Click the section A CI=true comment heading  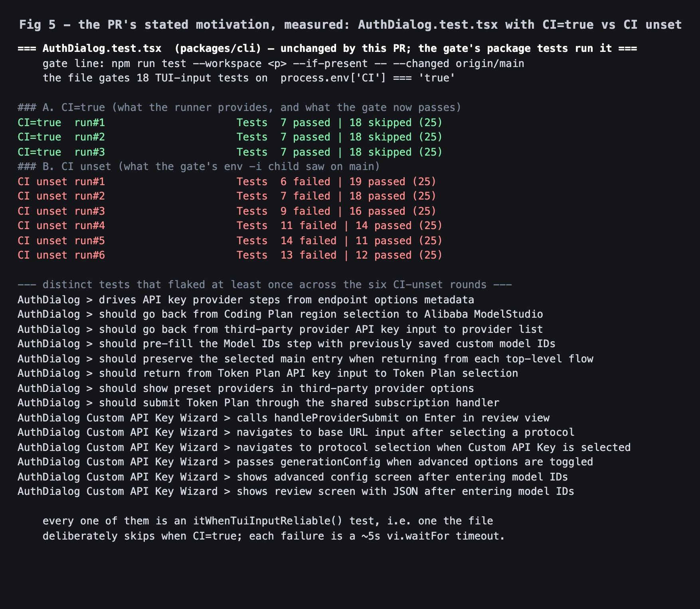239,107
